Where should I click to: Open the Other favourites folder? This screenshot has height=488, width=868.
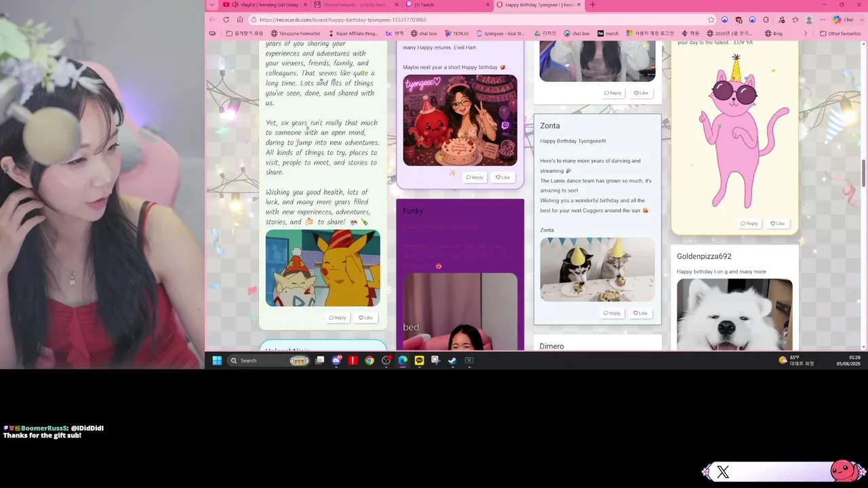point(840,33)
